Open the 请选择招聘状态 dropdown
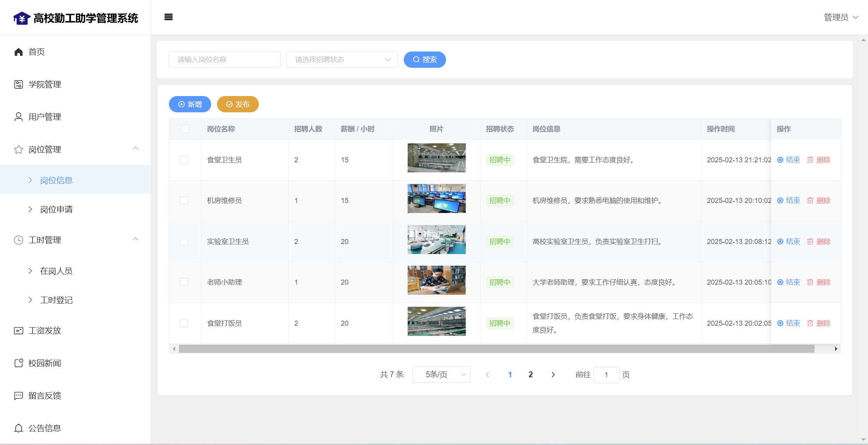This screenshot has width=868, height=445. 342,60
